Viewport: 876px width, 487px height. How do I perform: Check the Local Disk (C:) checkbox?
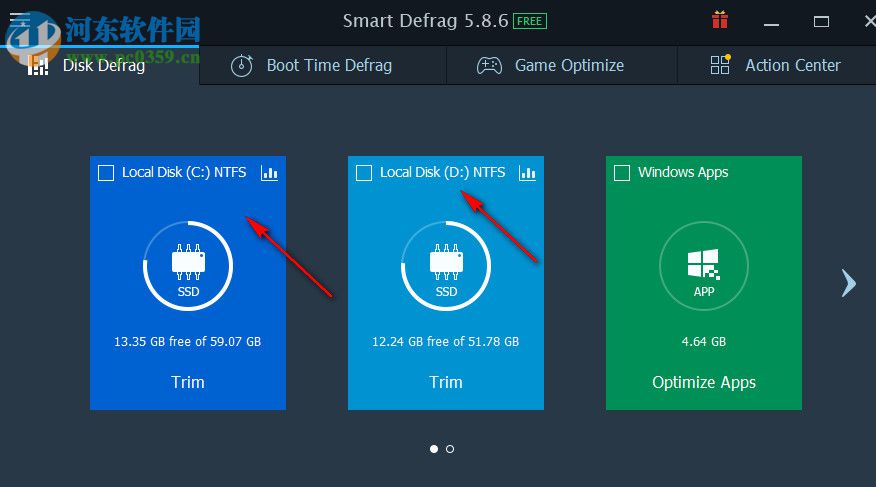pos(106,173)
